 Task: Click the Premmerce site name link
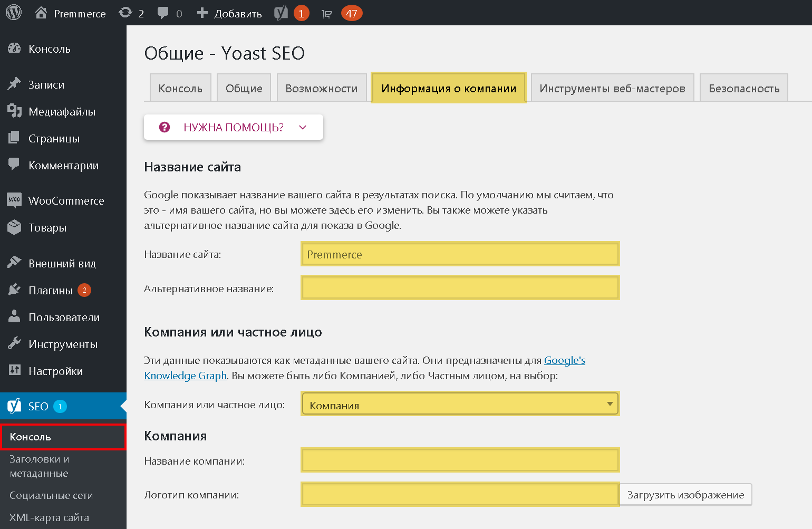coord(80,14)
